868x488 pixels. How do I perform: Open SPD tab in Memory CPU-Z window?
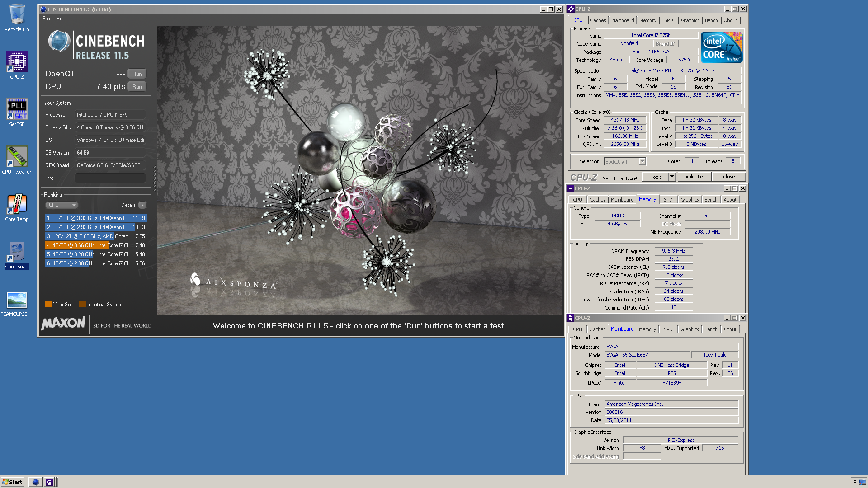(668, 200)
